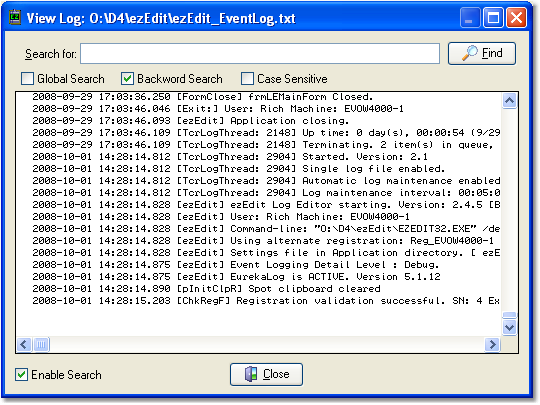Click the horizontal scrollbar thumb
Screen dimensions: 540x405
(41, 344)
